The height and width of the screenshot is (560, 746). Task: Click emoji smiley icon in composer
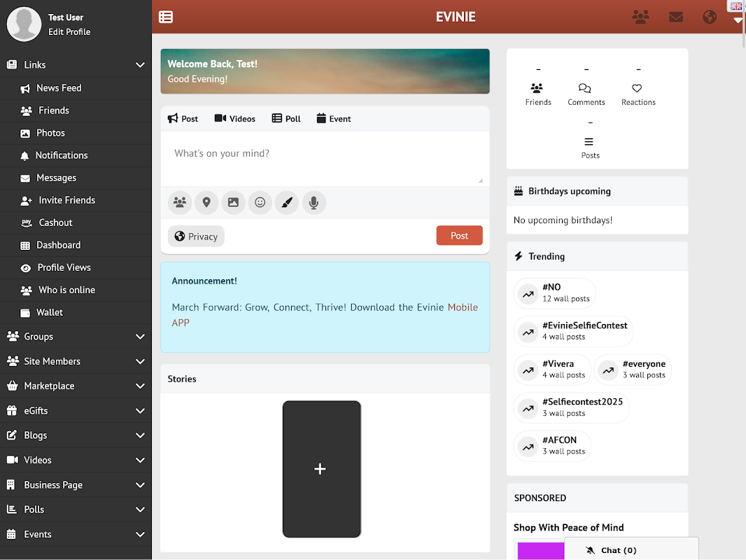[260, 203]
